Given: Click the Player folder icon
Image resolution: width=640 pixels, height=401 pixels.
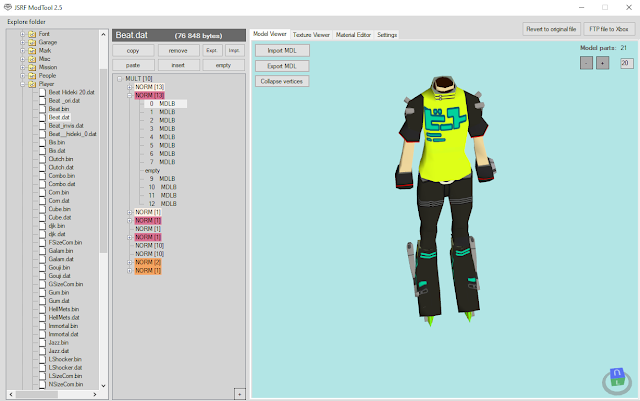Looking at the screenshot, I should click(32, 84).
